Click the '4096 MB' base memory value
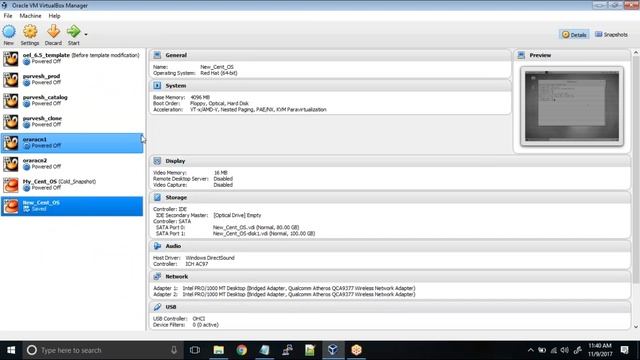 [x=200, y=98]
